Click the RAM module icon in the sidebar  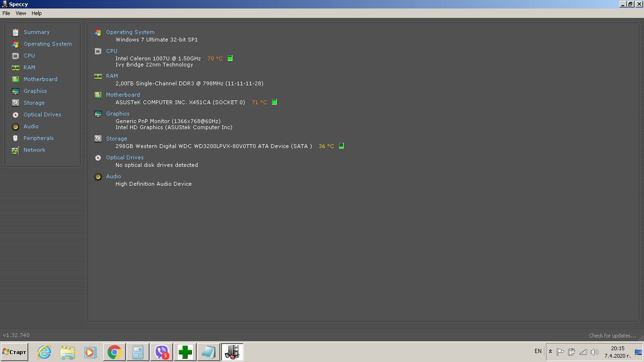coord(16,67)
